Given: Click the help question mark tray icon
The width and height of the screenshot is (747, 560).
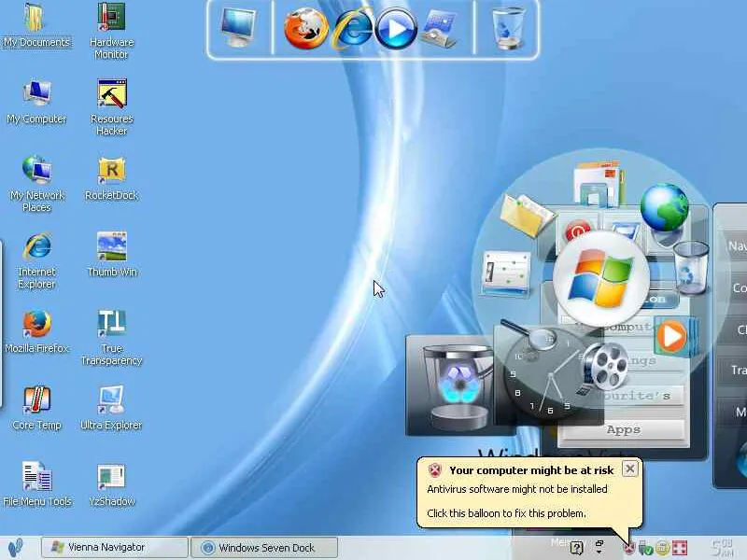Looking at the screenshot, I should [x=576, y=548].
